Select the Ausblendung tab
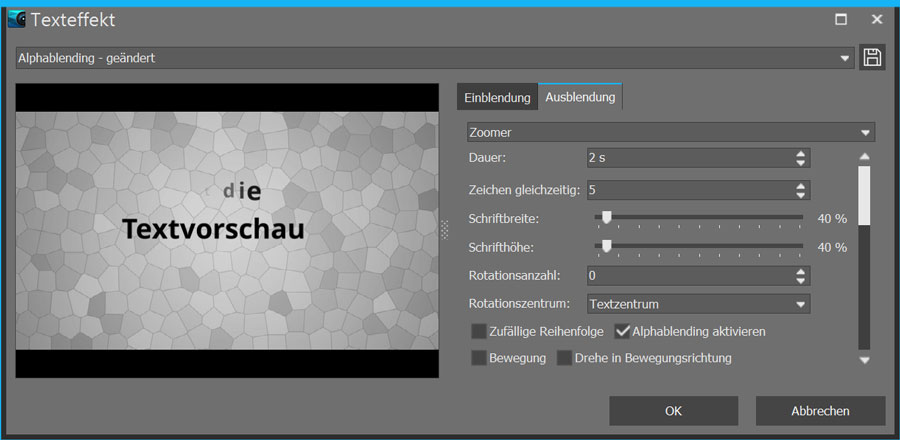 [x=580, y=97]
